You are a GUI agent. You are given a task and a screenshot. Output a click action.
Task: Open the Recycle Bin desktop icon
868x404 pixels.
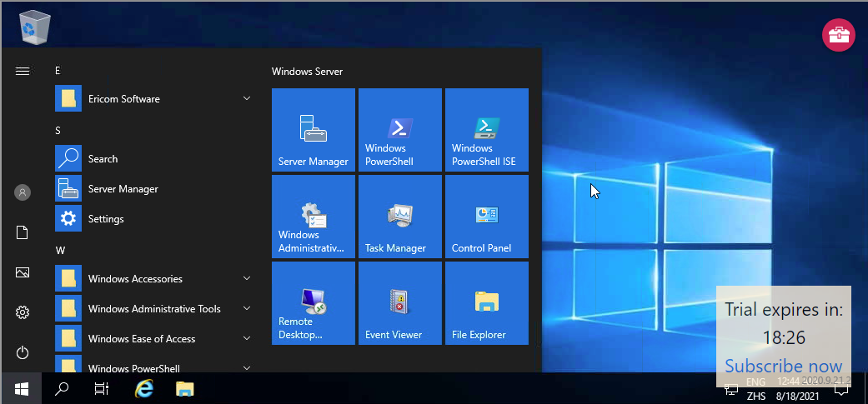(x=35, y=27)
